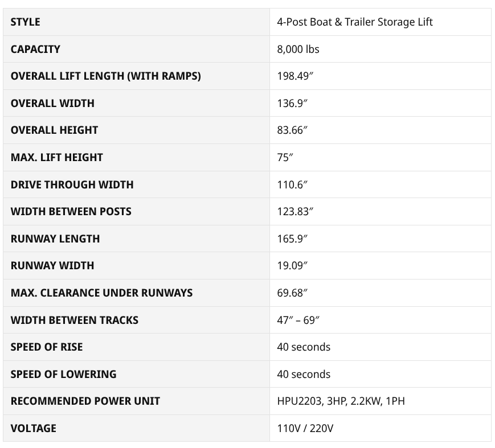Click the 123.83″ width between posts value
The image size is (495, 448).
click(295, 212)
